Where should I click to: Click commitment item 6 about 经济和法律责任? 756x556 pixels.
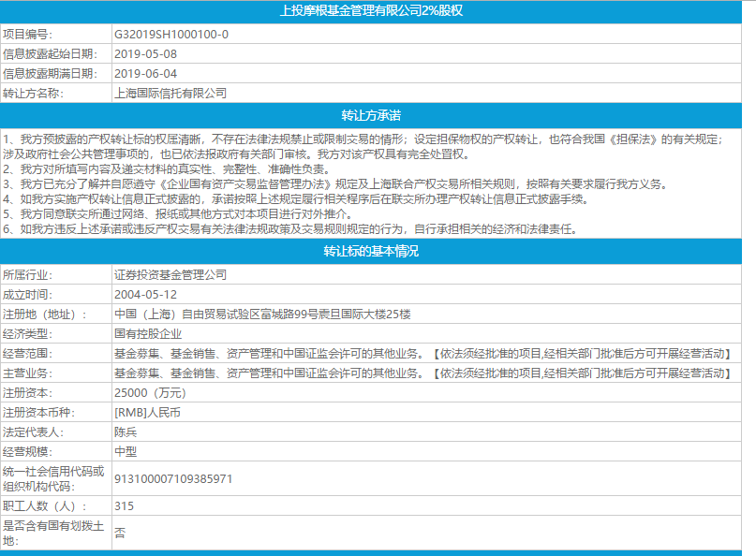[x=290, y=228]
